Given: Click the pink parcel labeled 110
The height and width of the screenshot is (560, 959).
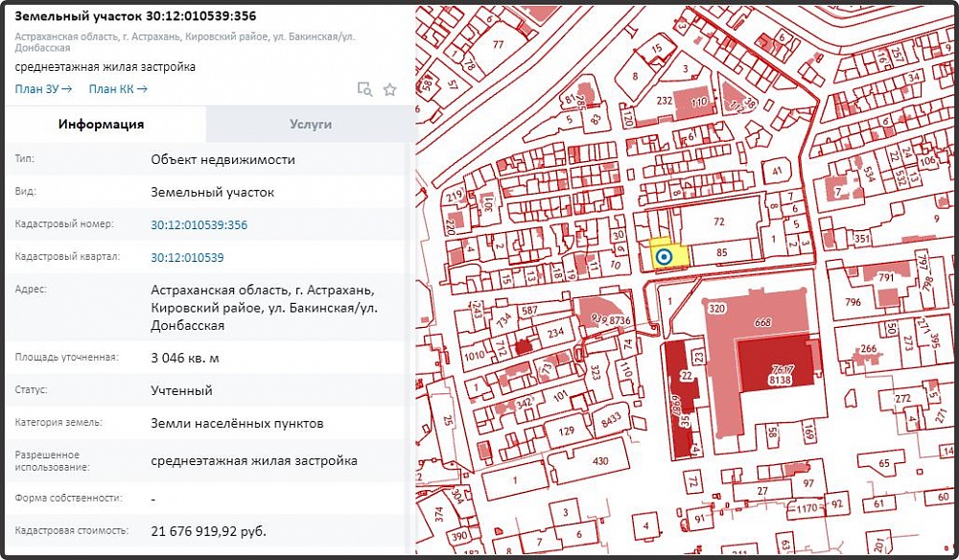Looking at the screenshot, I should pyautogui.click(x=697, y=103).
